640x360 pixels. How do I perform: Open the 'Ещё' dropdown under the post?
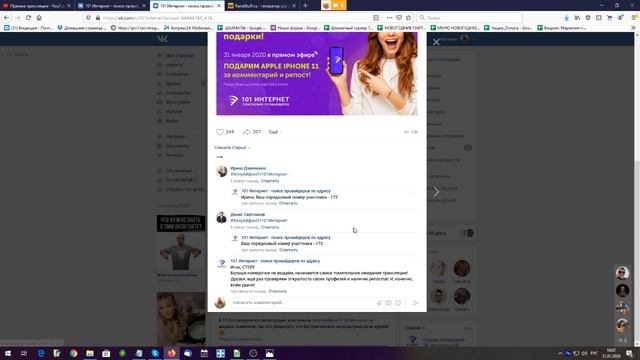click(275, 132)
